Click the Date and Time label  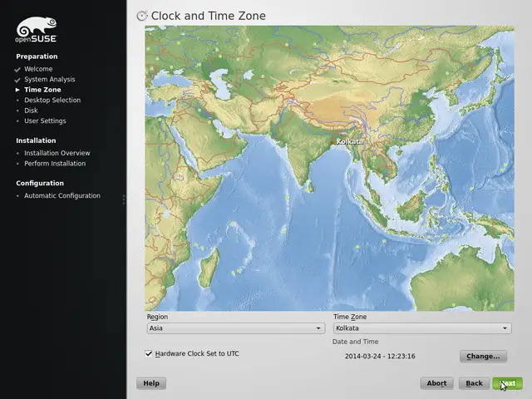click(355, 342)
